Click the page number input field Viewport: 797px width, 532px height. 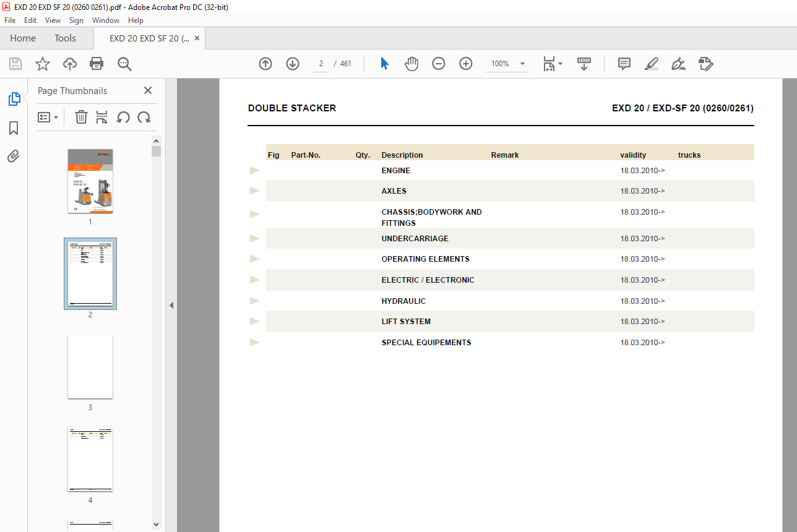[321, 64]
